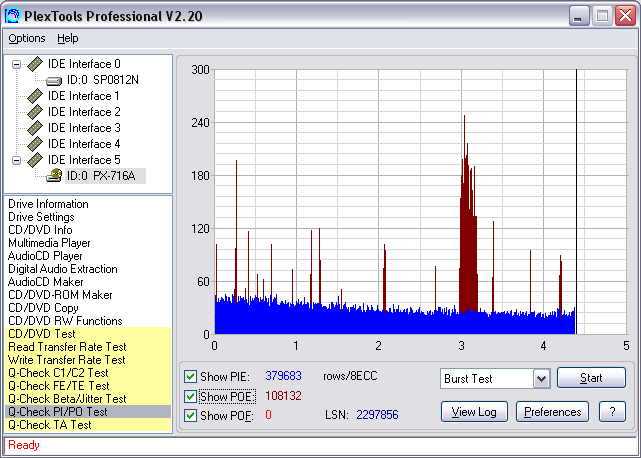
Task: Open Drive Information page
Action: click(x=48, y=204)
